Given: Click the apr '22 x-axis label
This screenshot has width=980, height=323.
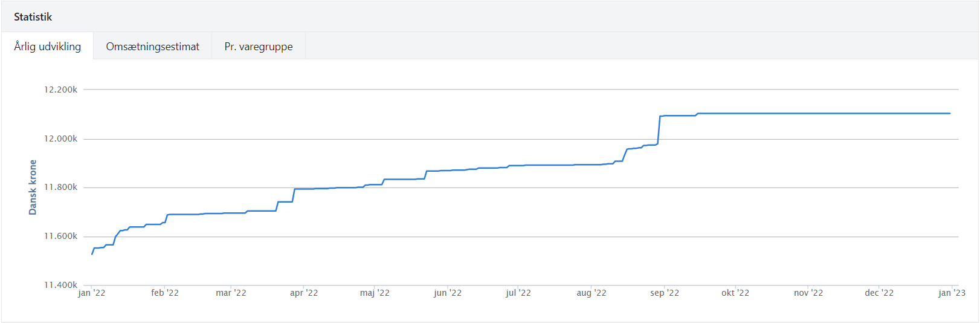Looking at the screenshot, I should pos(304,293).
